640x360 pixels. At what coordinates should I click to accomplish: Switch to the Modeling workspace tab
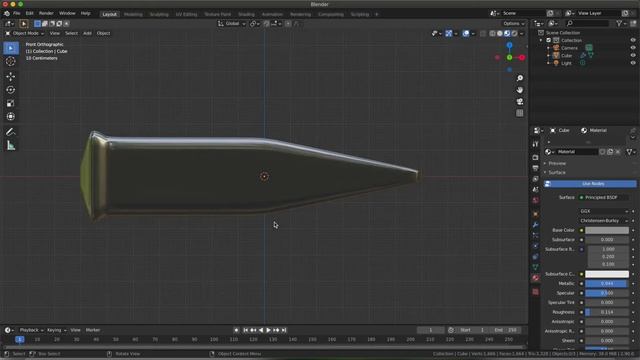[x=133, y=14]
